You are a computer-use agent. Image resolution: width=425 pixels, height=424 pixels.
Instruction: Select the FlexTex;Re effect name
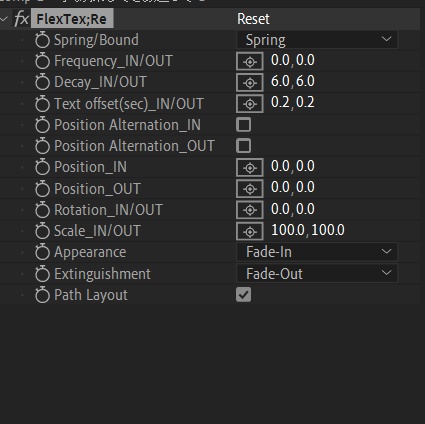tap(72, 19)
